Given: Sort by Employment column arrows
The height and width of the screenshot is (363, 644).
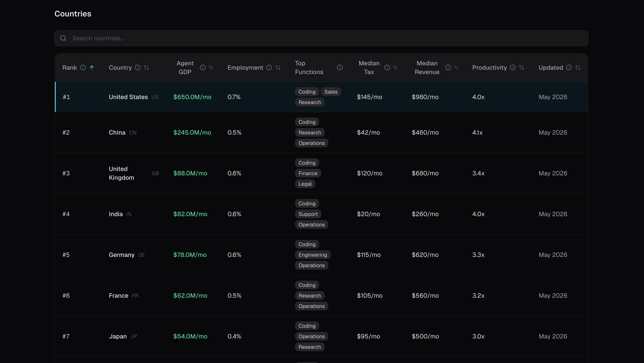Looking at the screenshot, I should coord(278,68).
